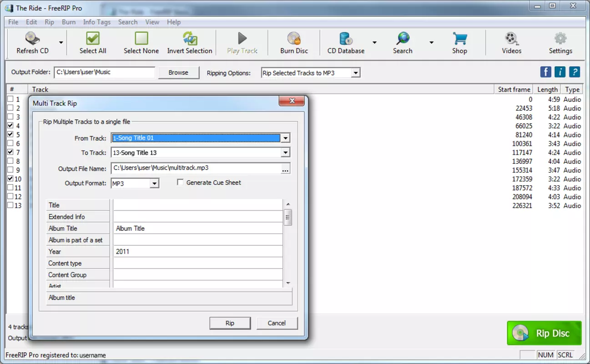This screenshot has width=590, height=364.
Task: Click the Type column header
Action: [572, 89]
